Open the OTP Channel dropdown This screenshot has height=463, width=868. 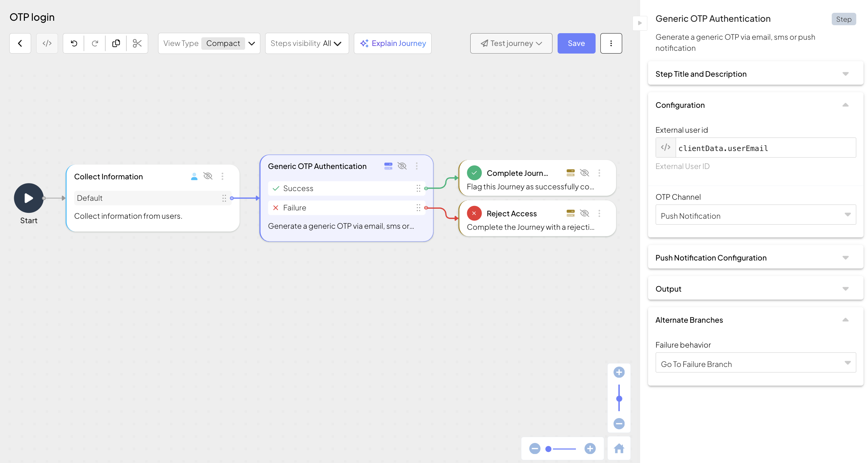click(x=755, y=215)
